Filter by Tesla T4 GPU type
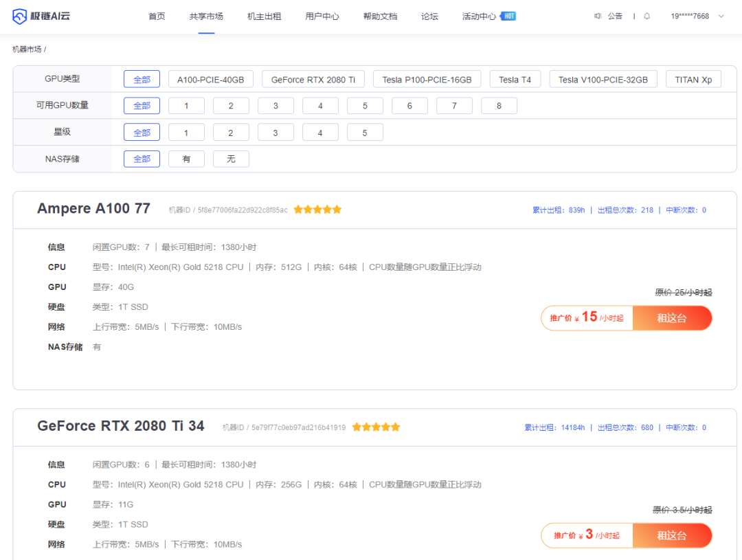 [515, 79]
